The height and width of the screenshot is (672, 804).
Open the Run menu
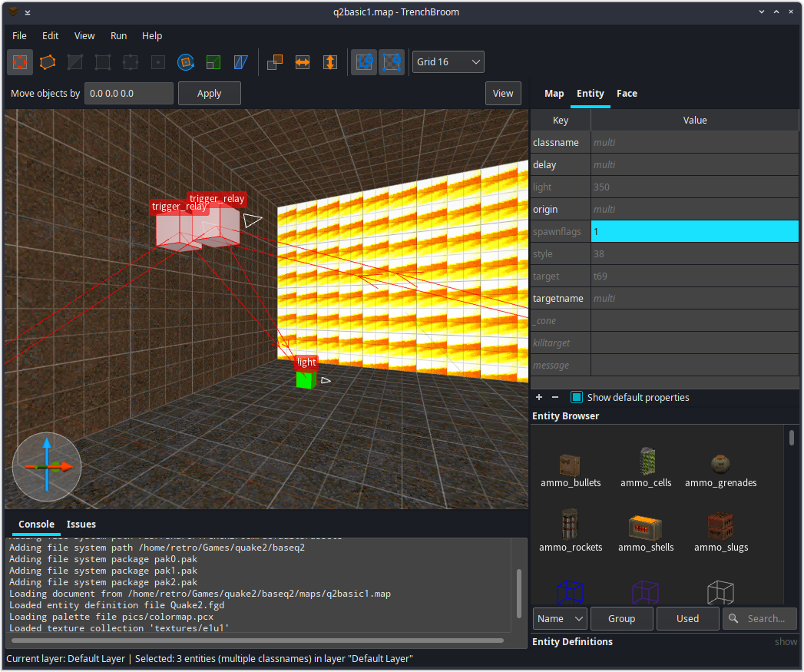tap(118, 36)
